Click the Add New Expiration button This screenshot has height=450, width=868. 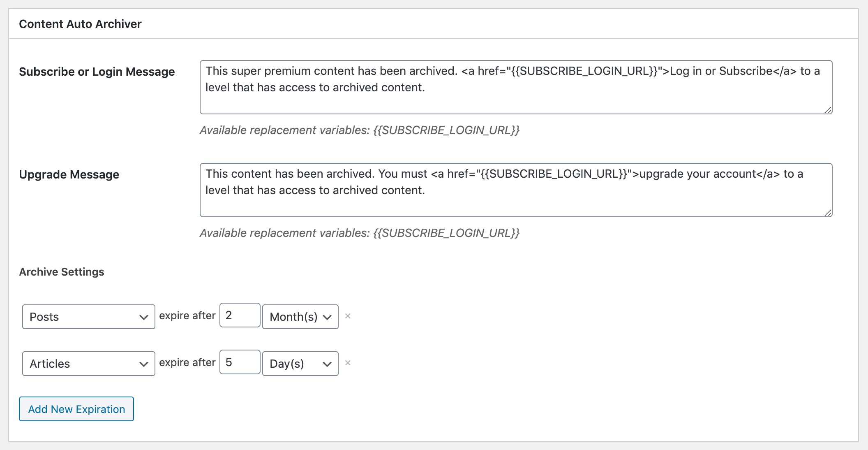(76, 409)
